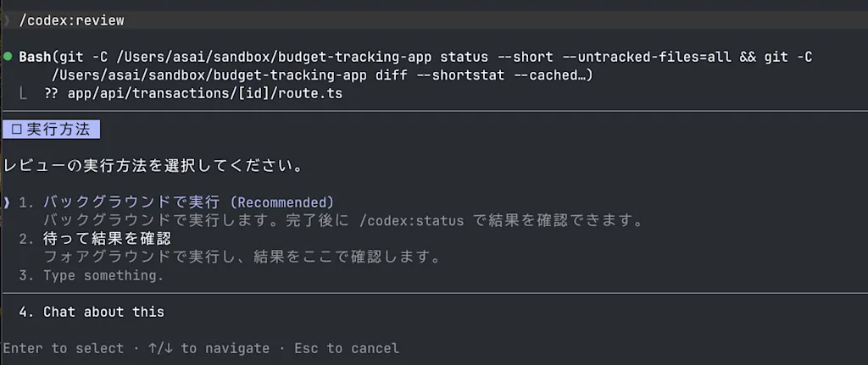This screenshot has width=868, height=365.
Task: Click the ↑/↓ to navigate hint
Action: 209,348
